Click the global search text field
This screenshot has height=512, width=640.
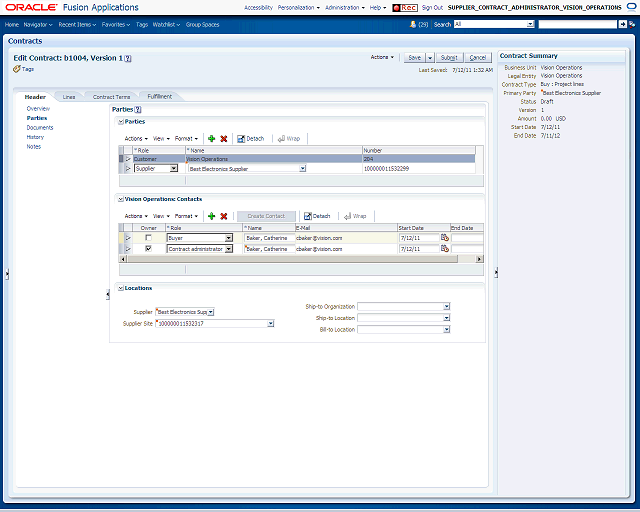578,24
